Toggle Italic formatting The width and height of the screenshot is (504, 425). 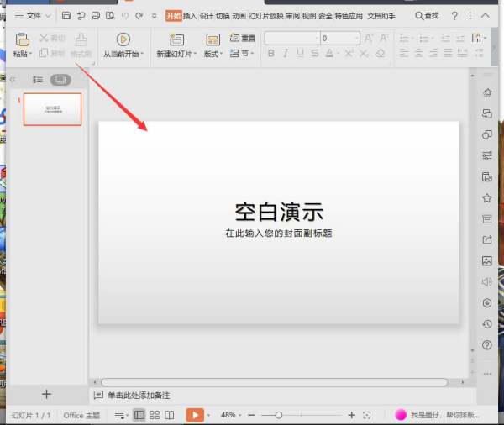286,53
